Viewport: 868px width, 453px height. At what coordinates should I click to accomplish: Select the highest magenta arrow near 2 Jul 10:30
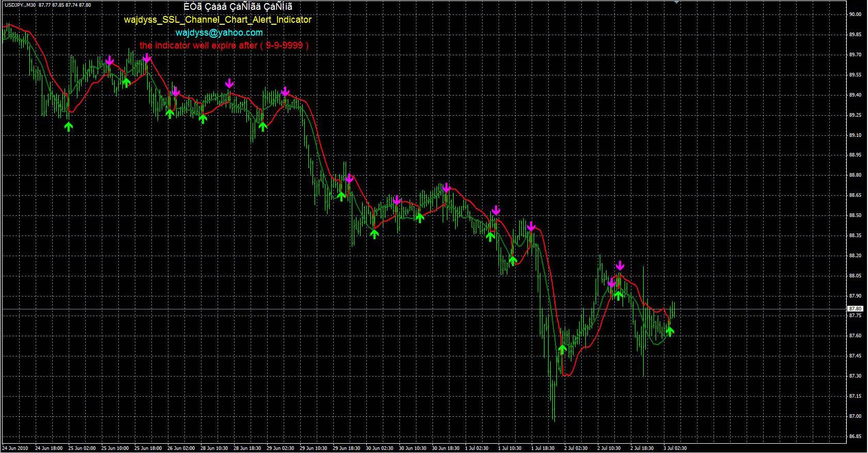coord(620,265)
